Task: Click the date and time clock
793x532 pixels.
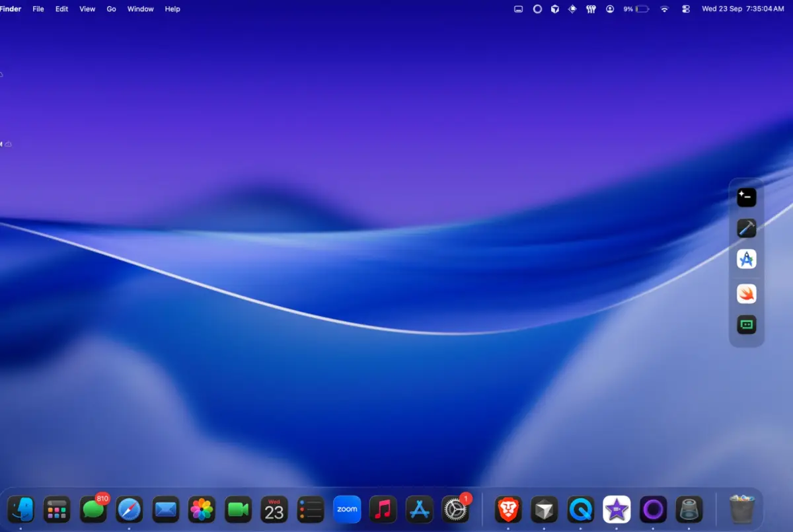Action: click(x=743, y=9)
